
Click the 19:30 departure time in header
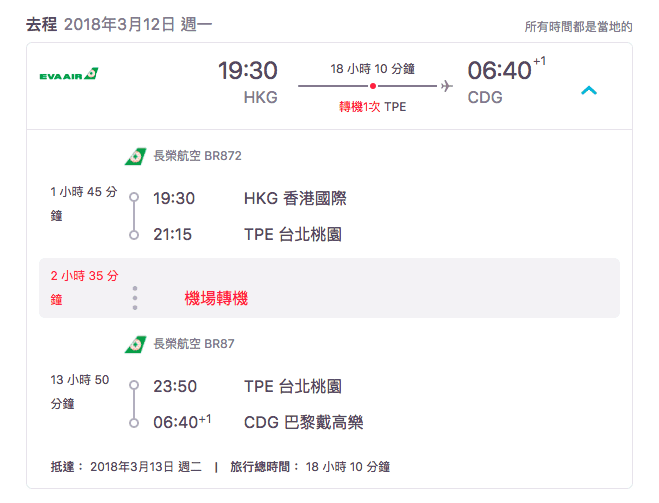[248, 70]
